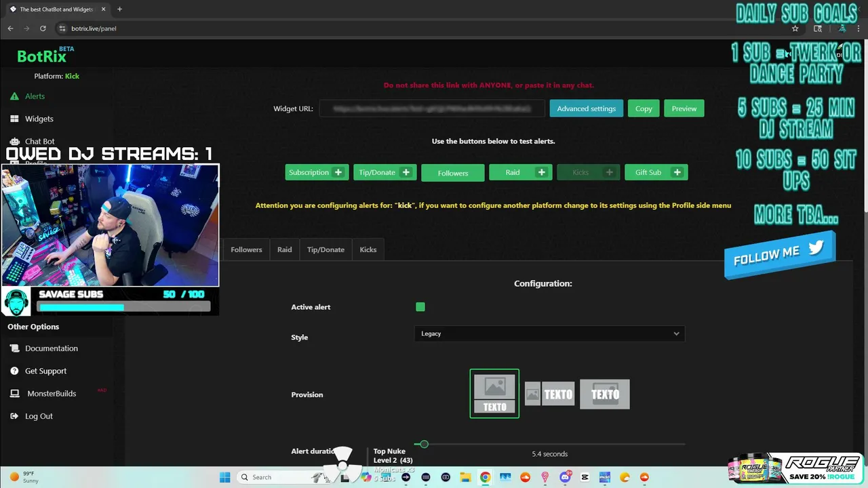Click the Documentation book icon
The image size is (868, 488).
point(14,348)
